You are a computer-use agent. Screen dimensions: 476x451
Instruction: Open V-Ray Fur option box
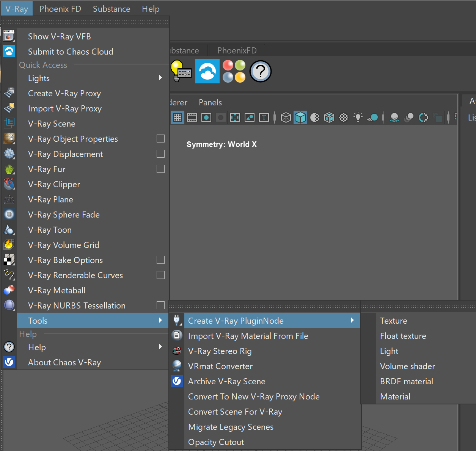[161, 169]
